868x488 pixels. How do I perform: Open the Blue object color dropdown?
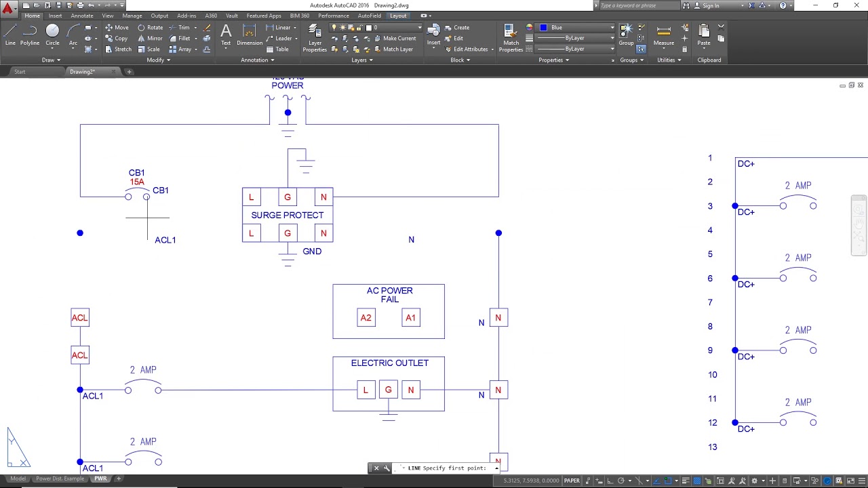pyautogui.click(x=576, y=28)
